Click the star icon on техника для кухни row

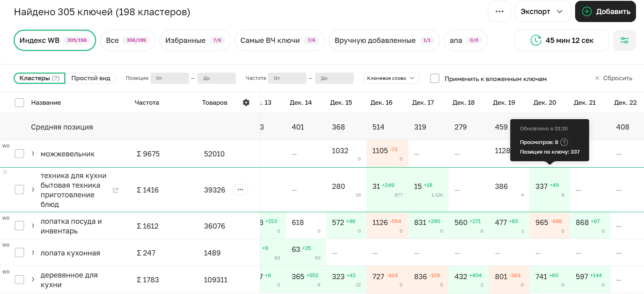(x=5, y=172)
